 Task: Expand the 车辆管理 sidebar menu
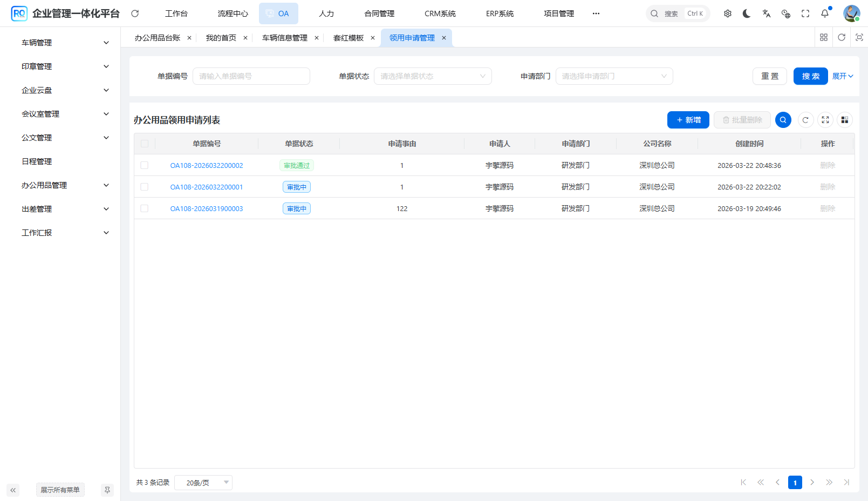point(65,43)
